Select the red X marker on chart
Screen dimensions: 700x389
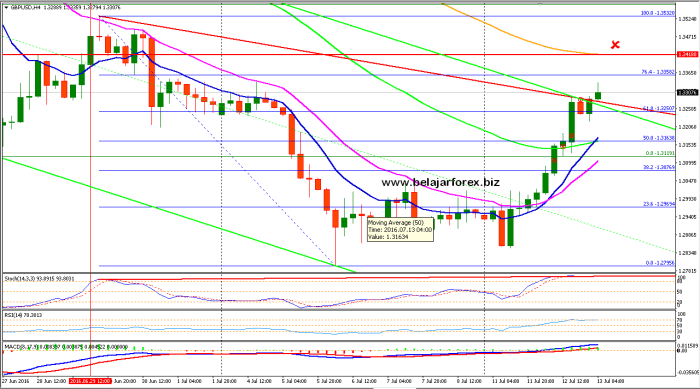point(615,45)
